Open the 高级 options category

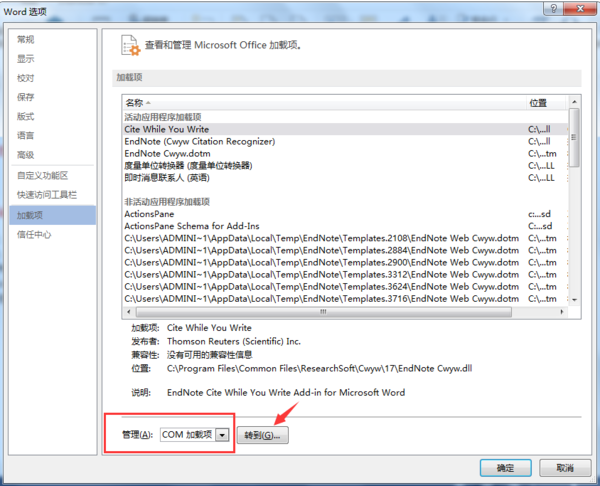click(26, 155)
